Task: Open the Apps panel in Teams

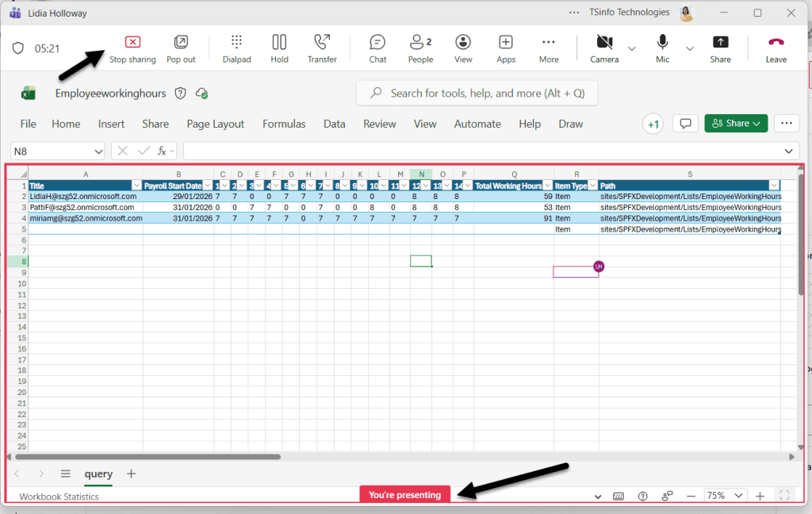Action: tap(505, 48)
